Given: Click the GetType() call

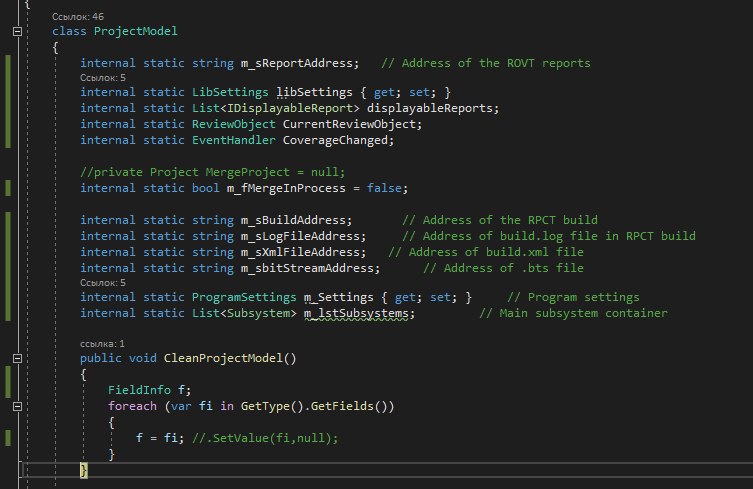Looking at the screenshot, I should [272, 406].
